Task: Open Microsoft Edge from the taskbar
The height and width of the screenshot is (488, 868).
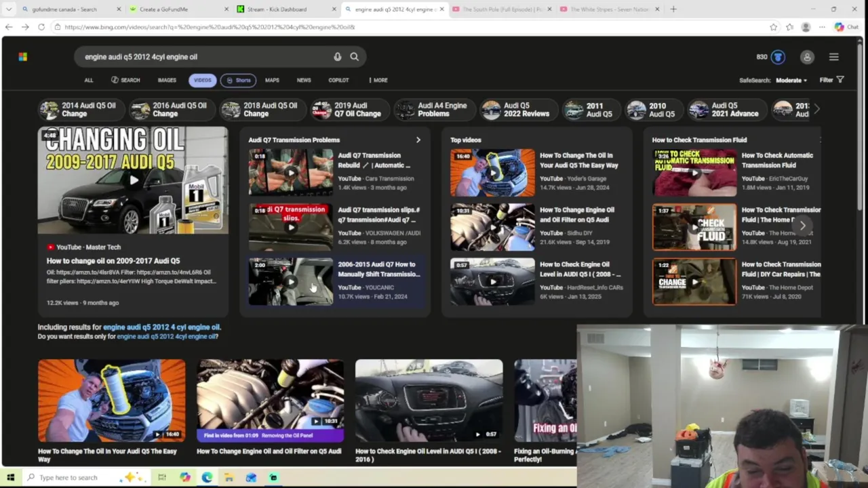Action: 207,478
